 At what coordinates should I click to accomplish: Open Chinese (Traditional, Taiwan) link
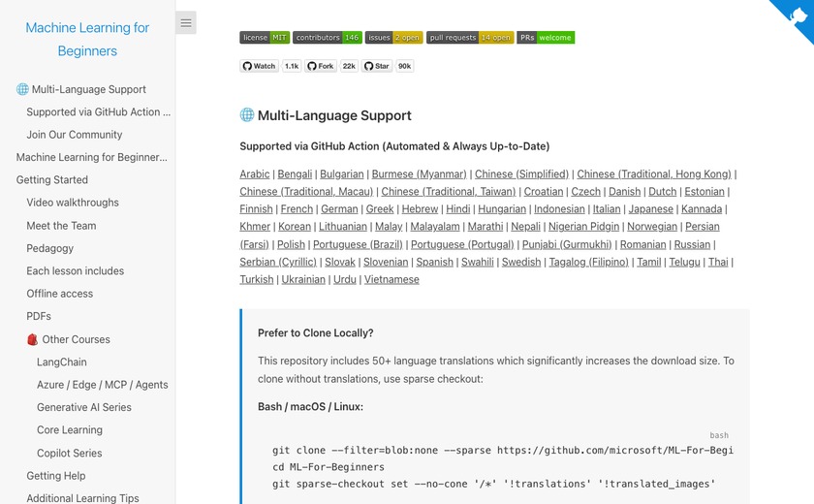(449, 192)
